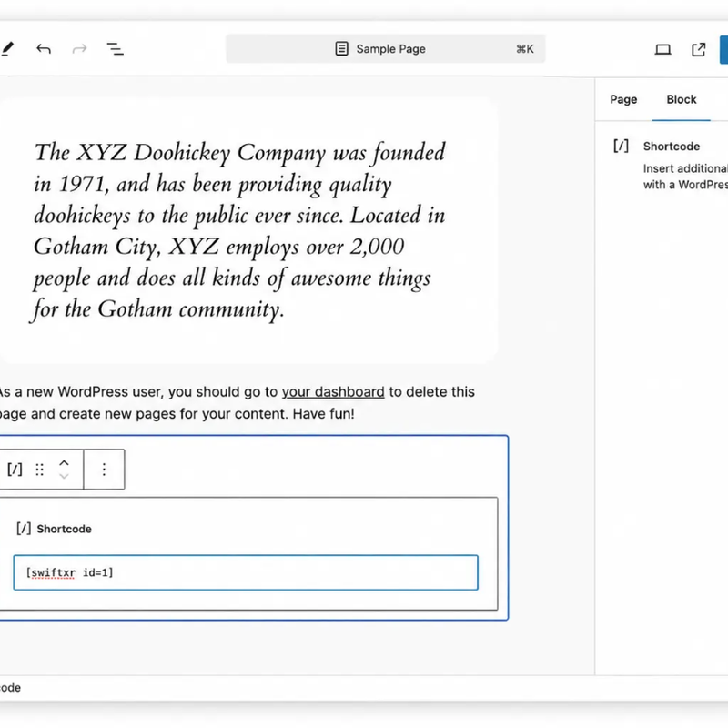Grab the block drag handle icon

point(40,470)
